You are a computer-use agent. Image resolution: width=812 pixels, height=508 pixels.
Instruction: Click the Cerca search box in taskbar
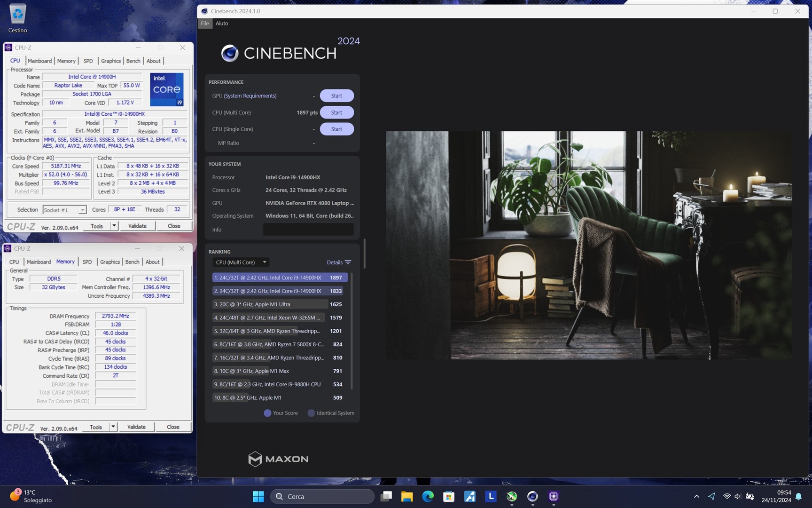pyautogui.click(x=322, y=496)
